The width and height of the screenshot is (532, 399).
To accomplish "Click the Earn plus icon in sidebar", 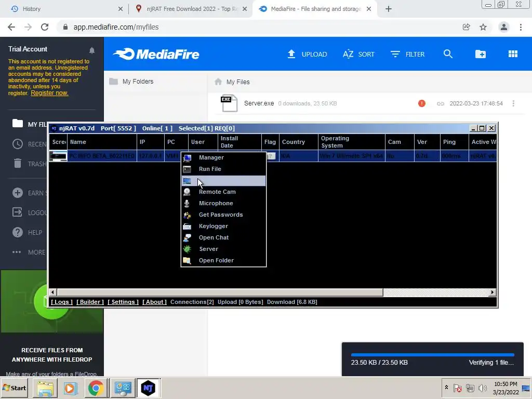I will (18, 193).
